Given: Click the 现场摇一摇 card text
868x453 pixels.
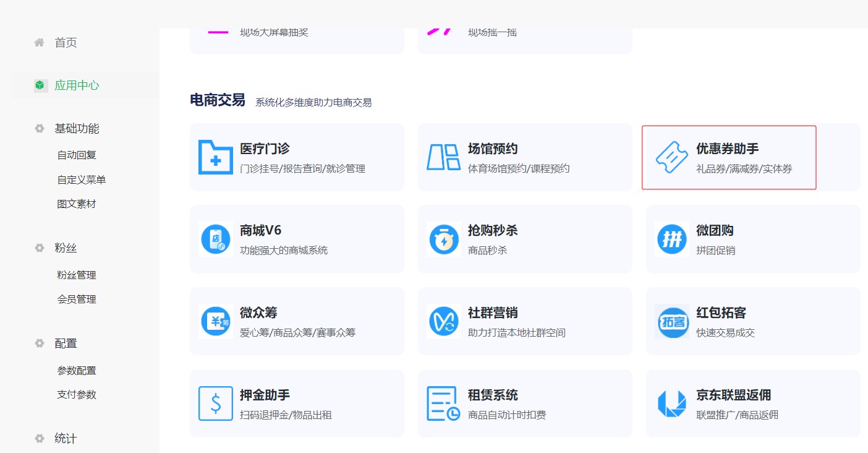Looking at the screenshot, I should [492, 32].
